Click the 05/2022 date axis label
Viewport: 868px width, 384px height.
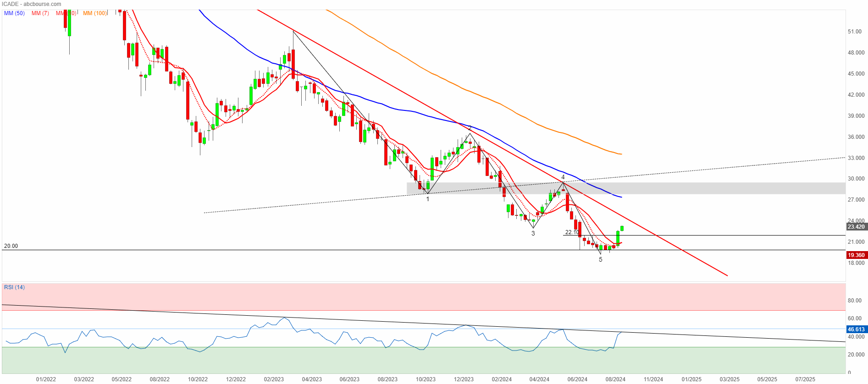tap(122, 379)
